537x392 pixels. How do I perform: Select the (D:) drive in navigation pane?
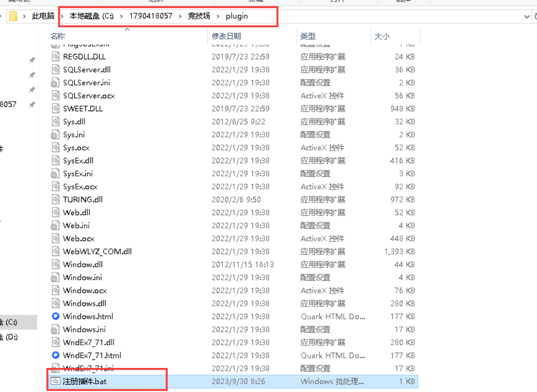(x=10, y=337)
